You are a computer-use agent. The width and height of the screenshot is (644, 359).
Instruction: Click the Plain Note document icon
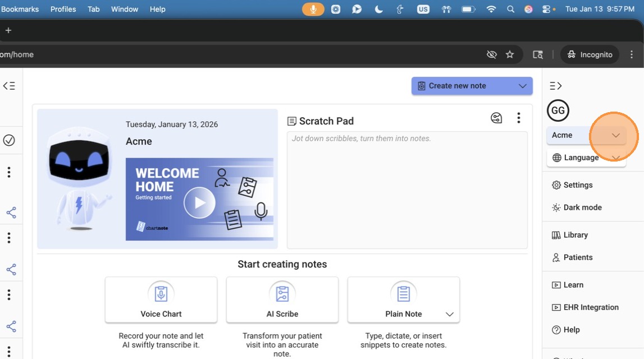(403, 294)
